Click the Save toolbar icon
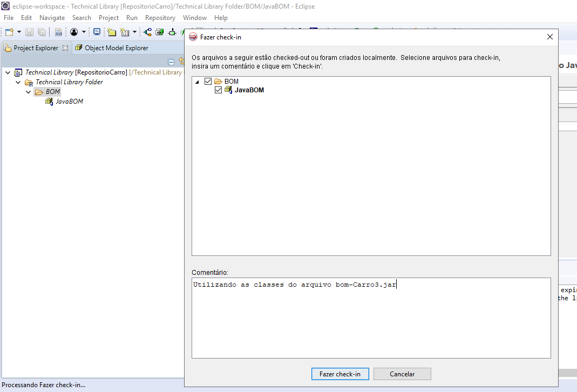The image size is (577, 392). [x=30, y=32]
